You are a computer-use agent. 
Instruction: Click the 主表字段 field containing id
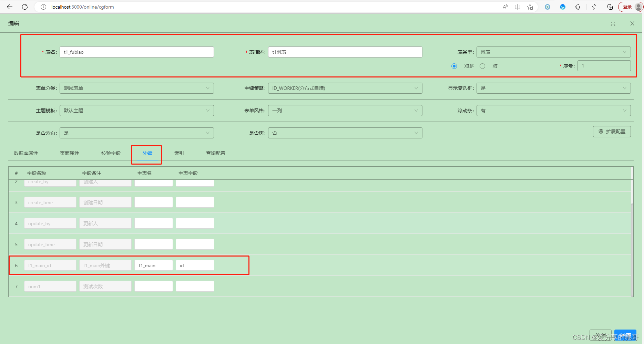pos(195,265)
